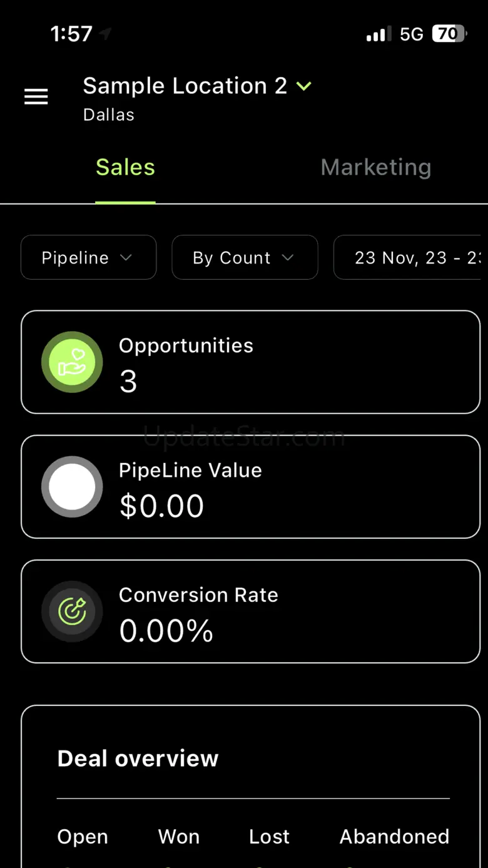Select the Open deals column
Image resolution: width=488 pixels, height=868 pixels.
click(x=83, y=837)
